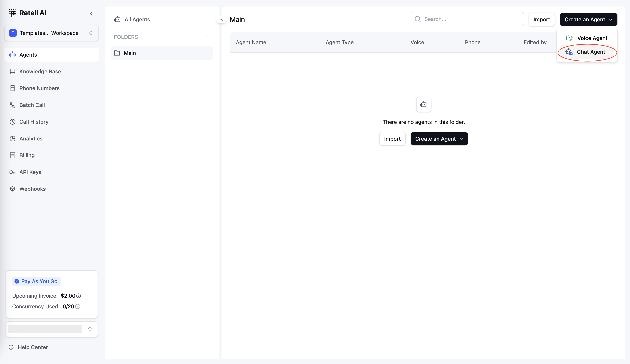Click the Agent Type column header

[340, 42]
